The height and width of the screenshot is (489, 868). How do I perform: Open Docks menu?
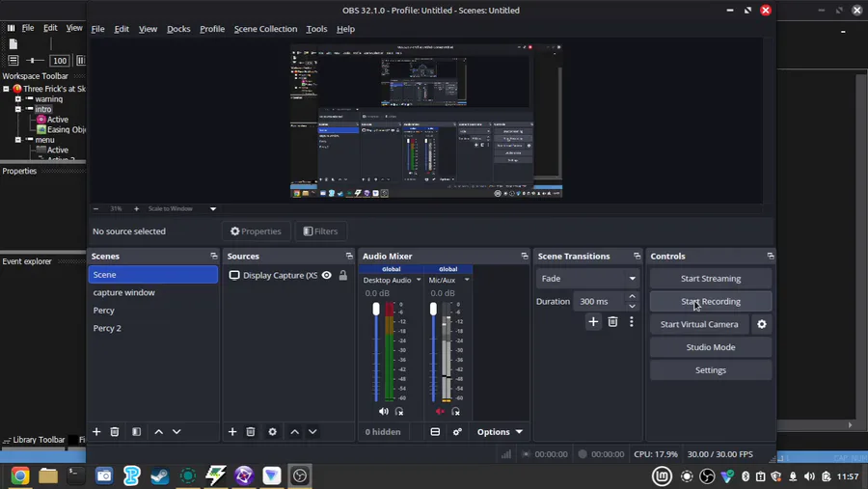[x=178, y=29]
